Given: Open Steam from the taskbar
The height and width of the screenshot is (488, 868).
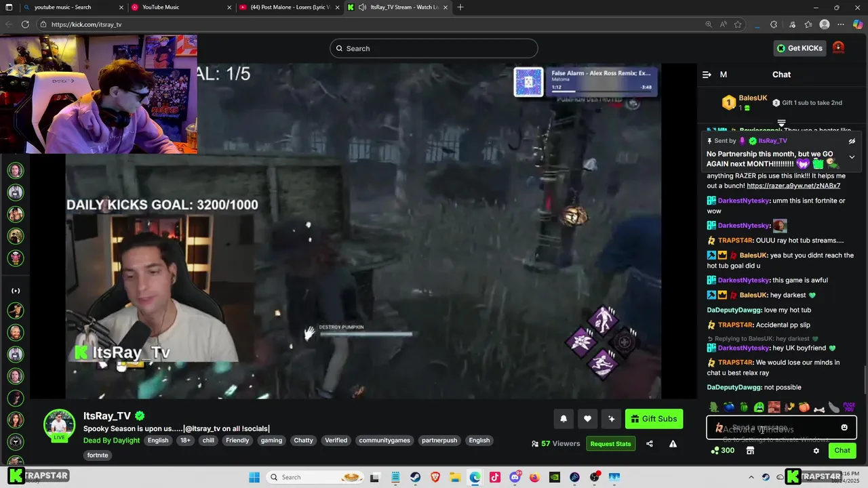Looking at the screenshot, I should [414, 477].
